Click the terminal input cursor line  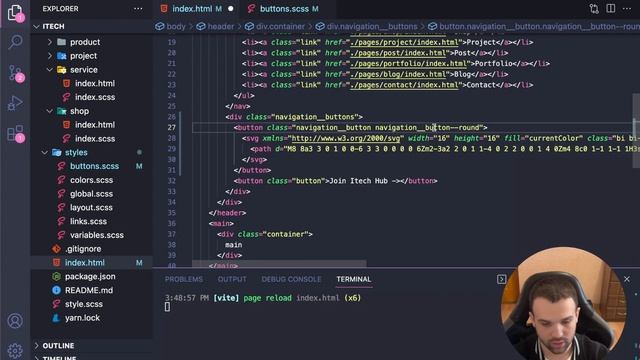[x=167, y=307]
